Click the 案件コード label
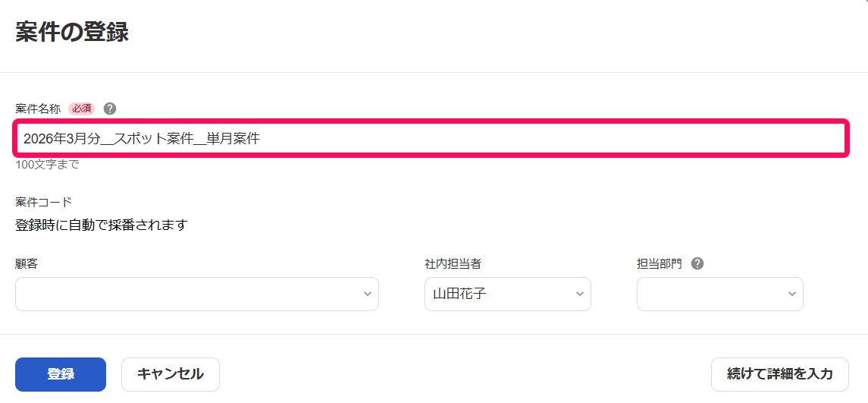The width and height of the screenshot is (868, 403). (x=44, y=201)
